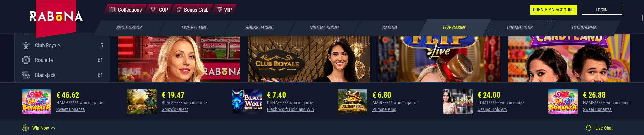Click the CUP trophy icon
644x135 pixels.
click(x=153, y=10)
